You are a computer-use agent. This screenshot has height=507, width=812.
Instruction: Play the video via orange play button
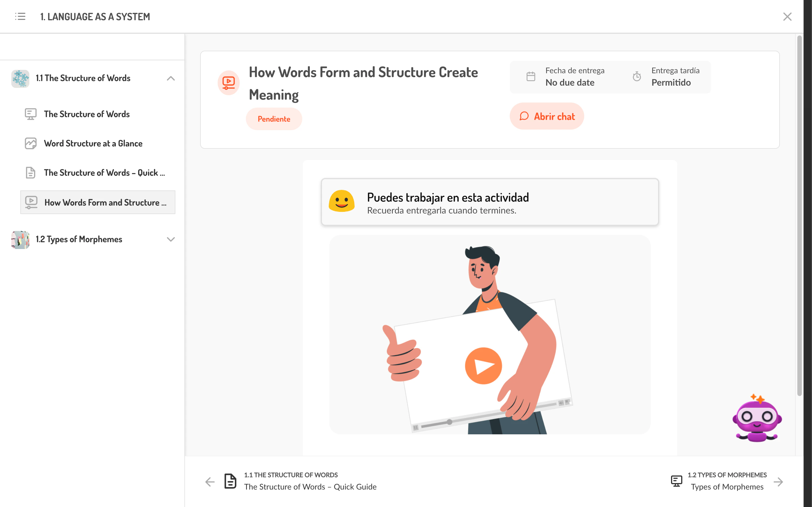(483, 366)
